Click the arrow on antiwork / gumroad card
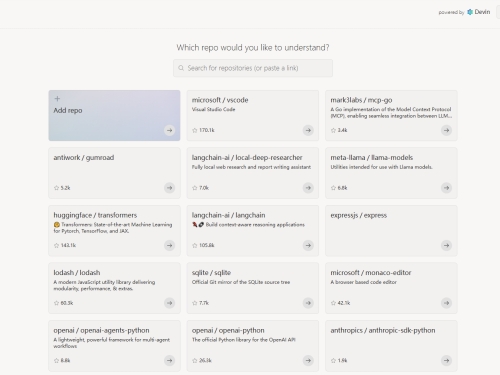Image resolution: width=500 pixels, height=375 pixels. (169, 188)
